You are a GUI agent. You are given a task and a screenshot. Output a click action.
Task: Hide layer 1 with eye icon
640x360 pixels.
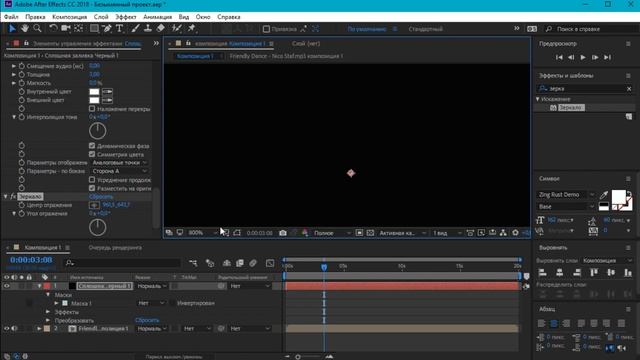click(x=7, y=286)
